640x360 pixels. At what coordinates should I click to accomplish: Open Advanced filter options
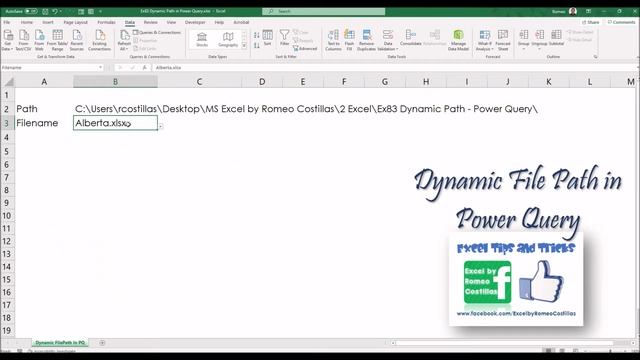305,49
